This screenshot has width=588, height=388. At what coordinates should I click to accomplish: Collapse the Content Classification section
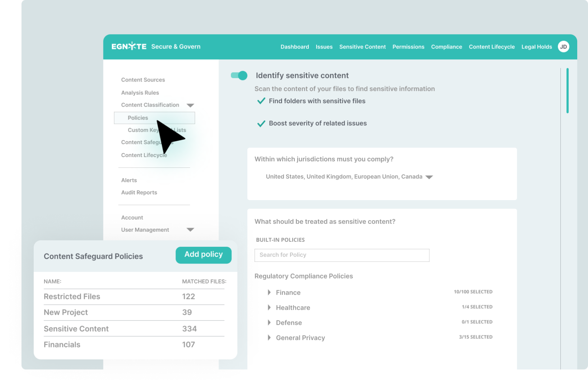pyautogui.click(x=191, y=105)
